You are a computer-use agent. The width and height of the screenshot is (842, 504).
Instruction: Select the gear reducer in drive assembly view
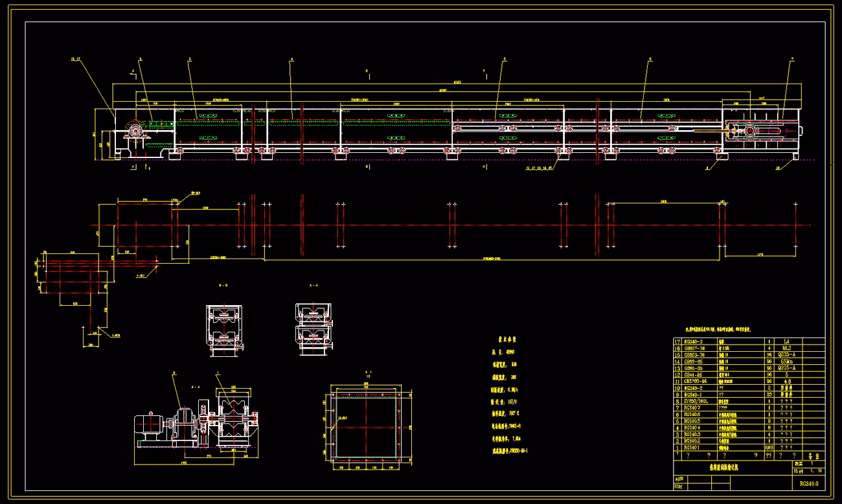(x=185, y=424)
